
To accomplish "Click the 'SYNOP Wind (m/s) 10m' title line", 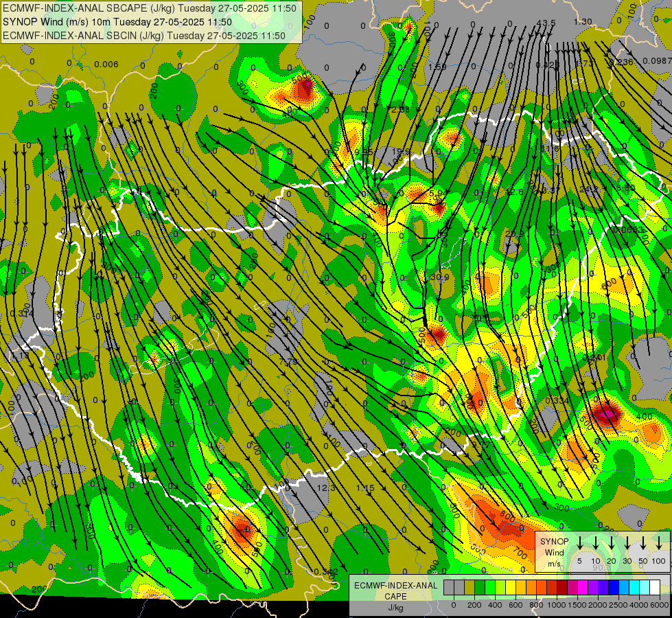I will tap(117, 22).
